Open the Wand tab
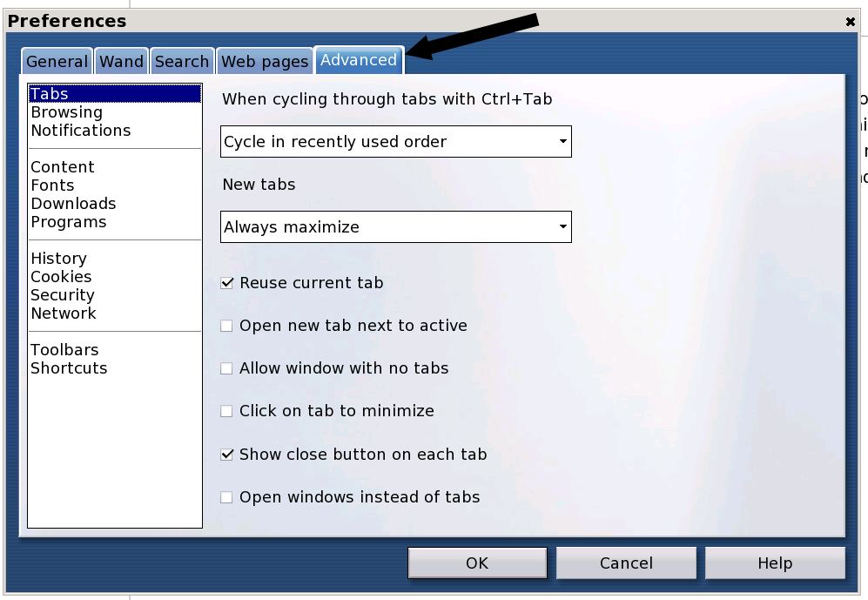 pos(121,62)
